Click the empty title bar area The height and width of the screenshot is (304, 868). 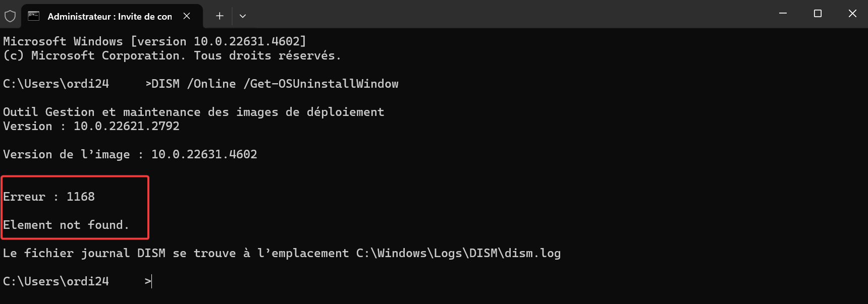[x=505, y=14]
